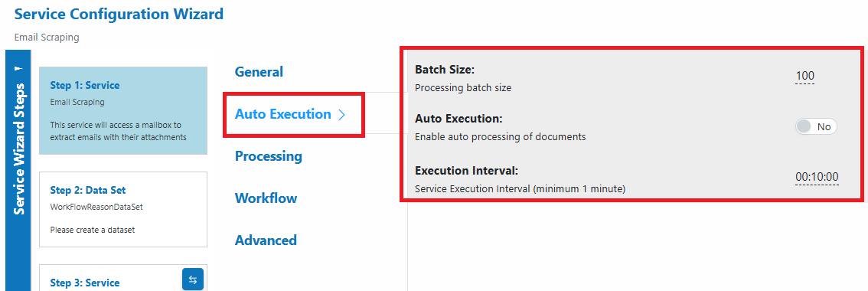This screenshot has height=291, width=868.
Task: Click the Execution Interval label
Action: point(466,171)
